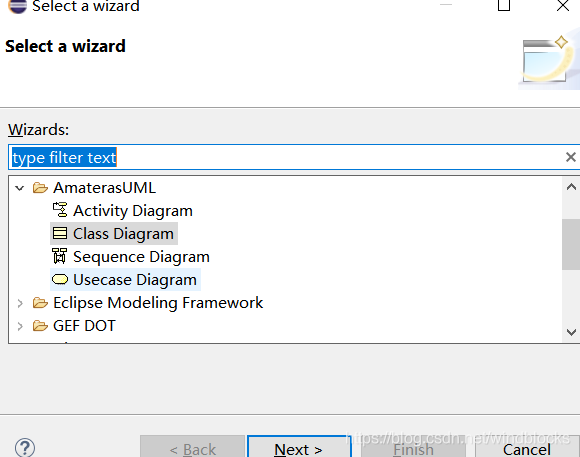Screen dimensions: 580x457
Task: Open help with the question mark icon
Action: coord(25,447)
